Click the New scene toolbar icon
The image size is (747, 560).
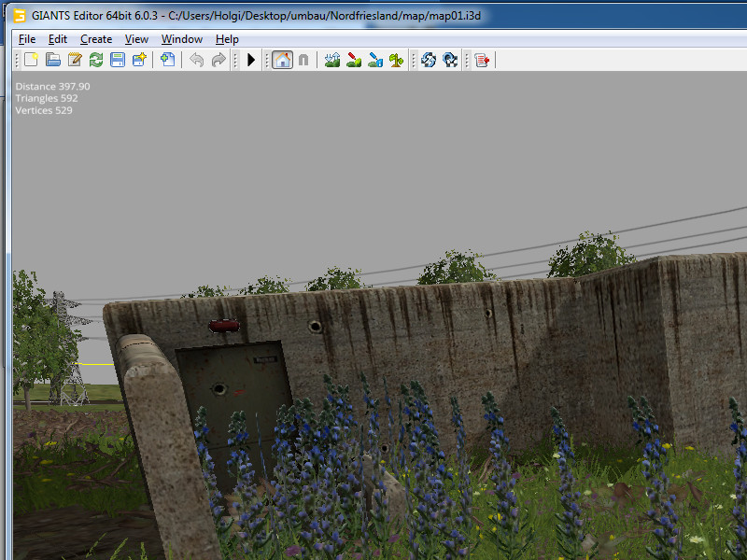click(x=31, y=60)
